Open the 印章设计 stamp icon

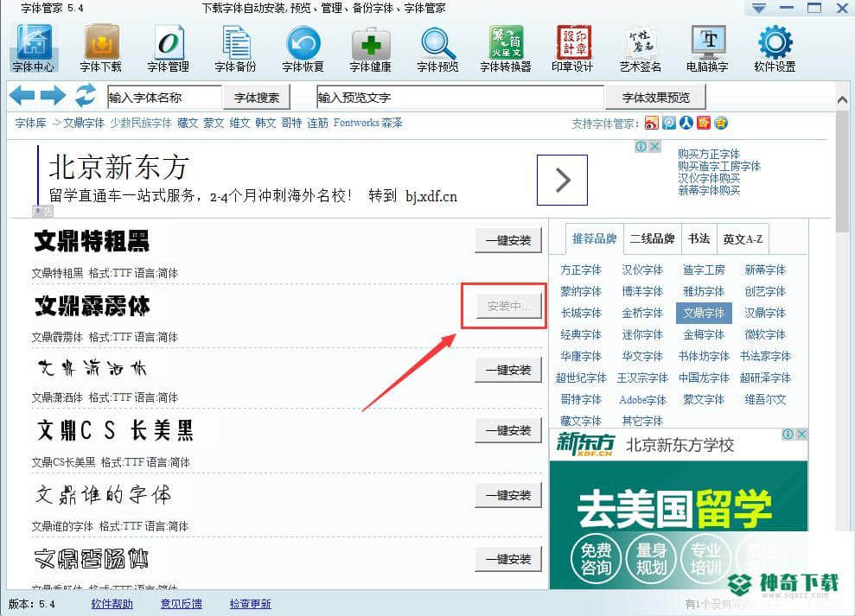(x=572, y=48)
